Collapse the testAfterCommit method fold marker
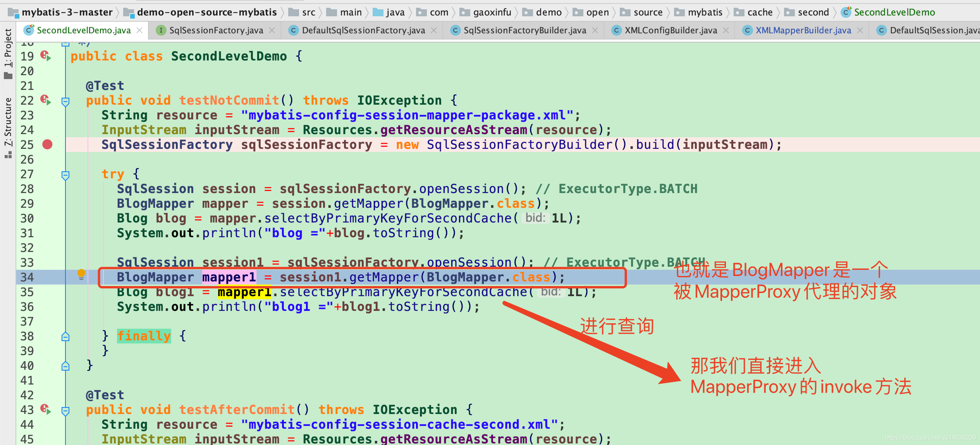980x445 pixels. 65,411
